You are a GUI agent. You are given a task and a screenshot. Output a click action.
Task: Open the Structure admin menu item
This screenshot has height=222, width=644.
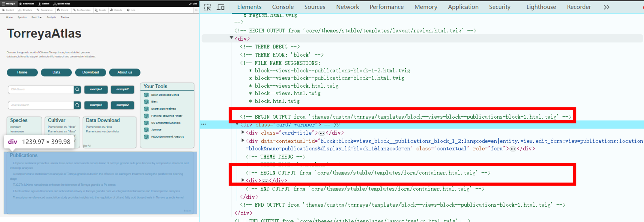tap(25, 10)
